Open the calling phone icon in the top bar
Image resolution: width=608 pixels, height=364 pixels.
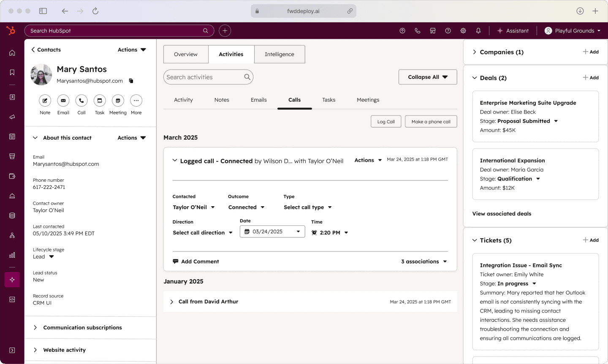click(x=418, y=31)
